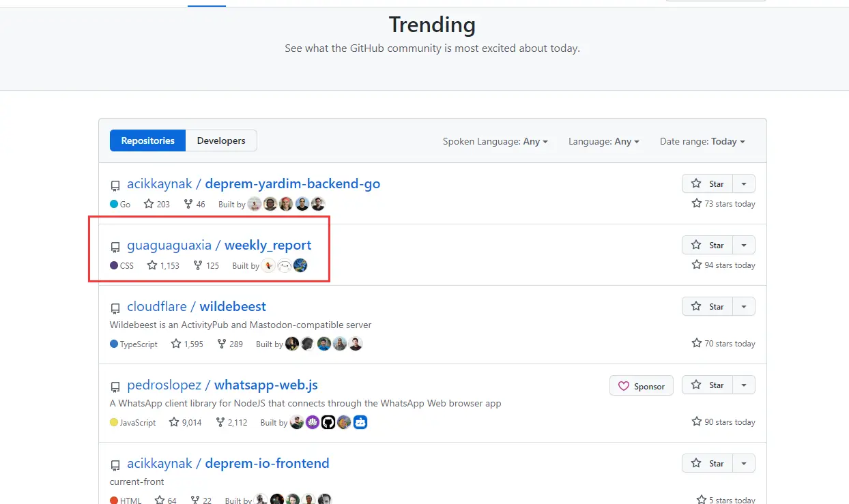Click the repo icon beside weekly_report
Viewport: 849px width, 504px height.
tap(115, 246)
